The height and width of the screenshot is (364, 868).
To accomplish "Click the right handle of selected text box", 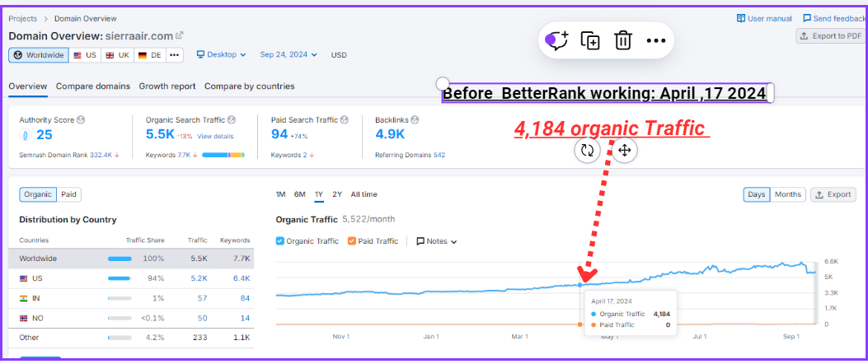I will point(770,93).
